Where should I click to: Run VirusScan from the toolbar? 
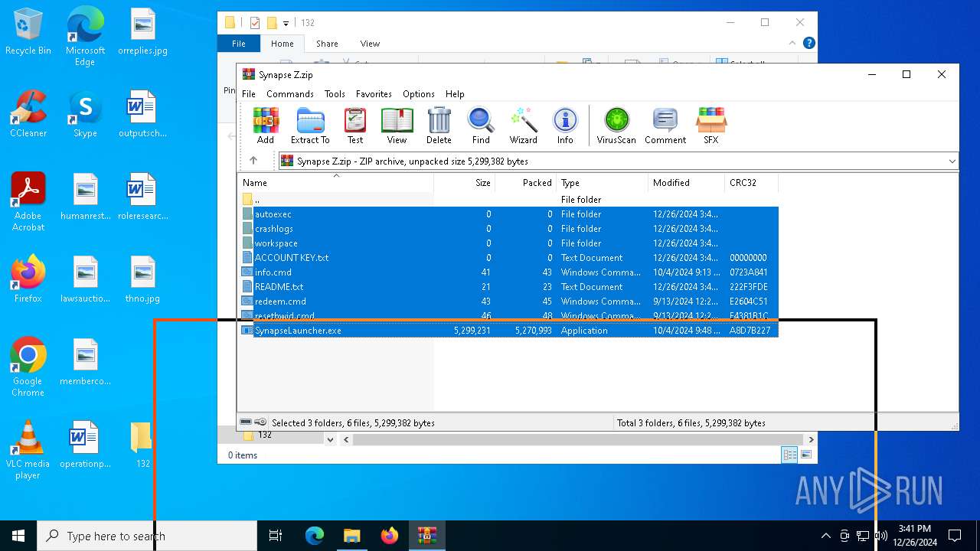point(616,126)
